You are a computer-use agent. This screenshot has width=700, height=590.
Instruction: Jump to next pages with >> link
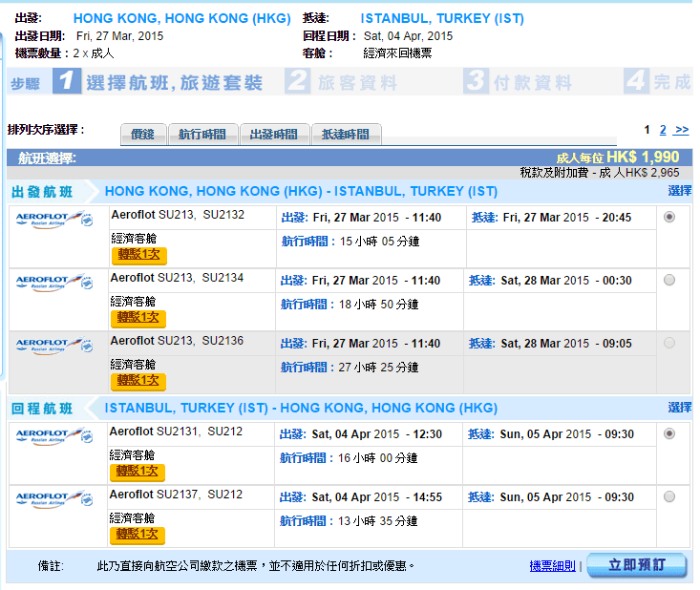(682, 130)
